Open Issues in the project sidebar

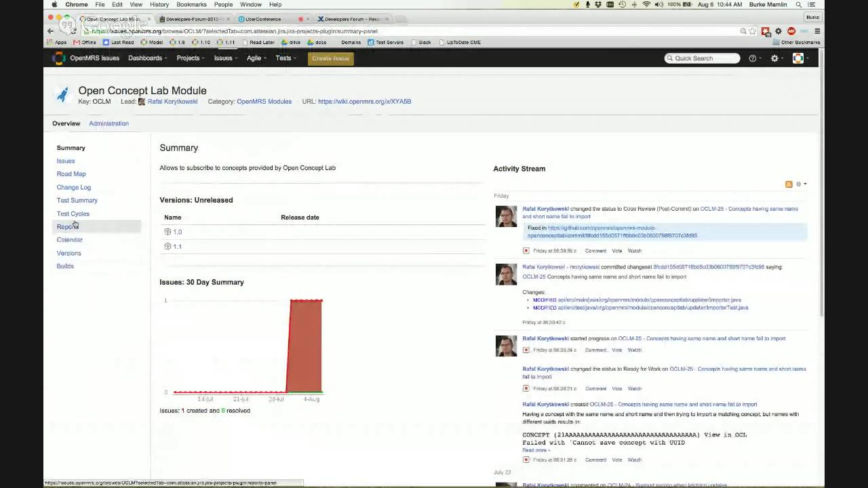(x=66, y=161)
